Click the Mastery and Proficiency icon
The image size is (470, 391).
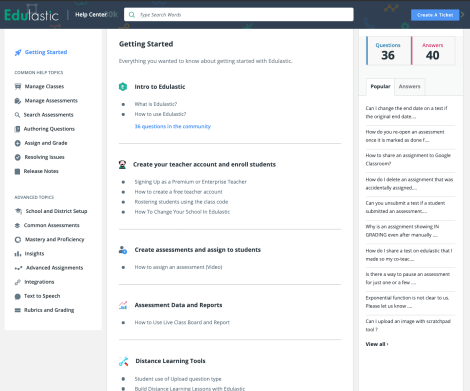click(x=18, y=240)
